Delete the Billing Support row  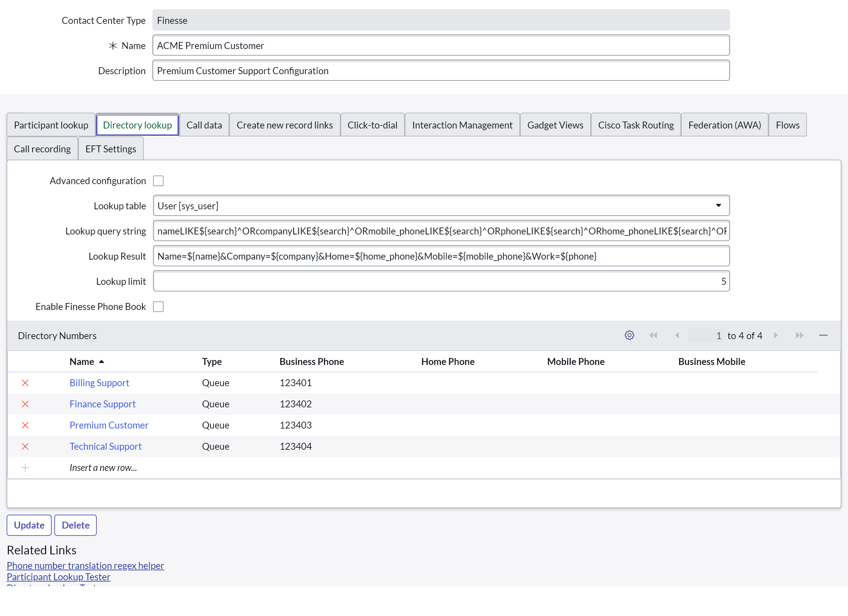25,383
